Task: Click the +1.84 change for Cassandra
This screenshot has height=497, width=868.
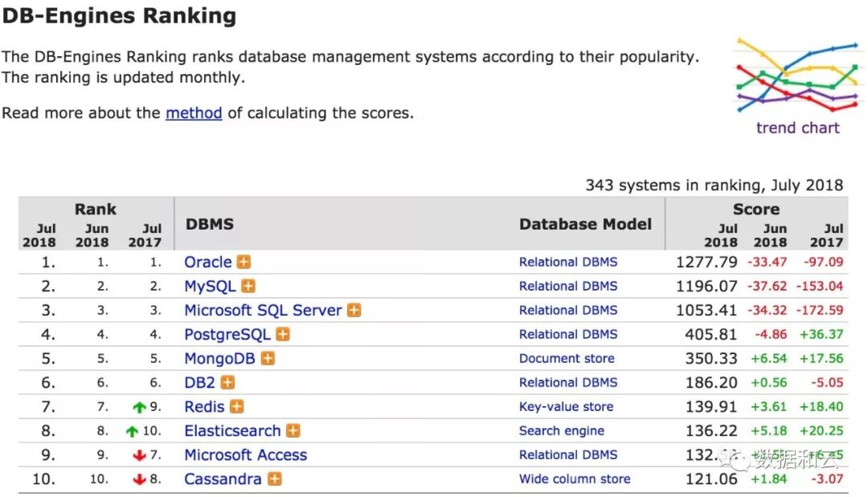Action: [x=768, y=479]
